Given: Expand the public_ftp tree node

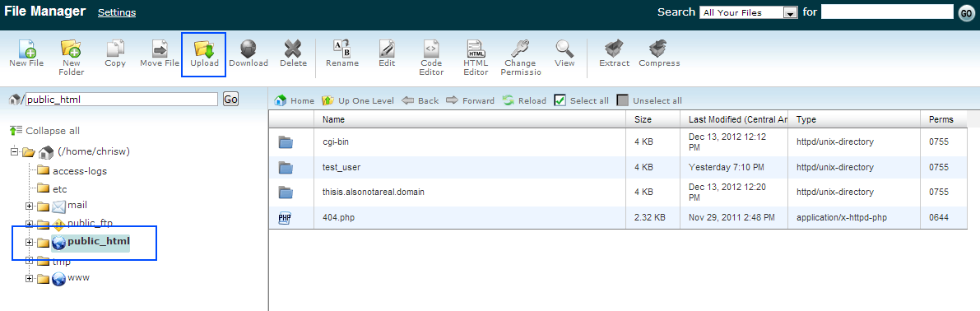Looking at the screenshot, I should 29,224.
